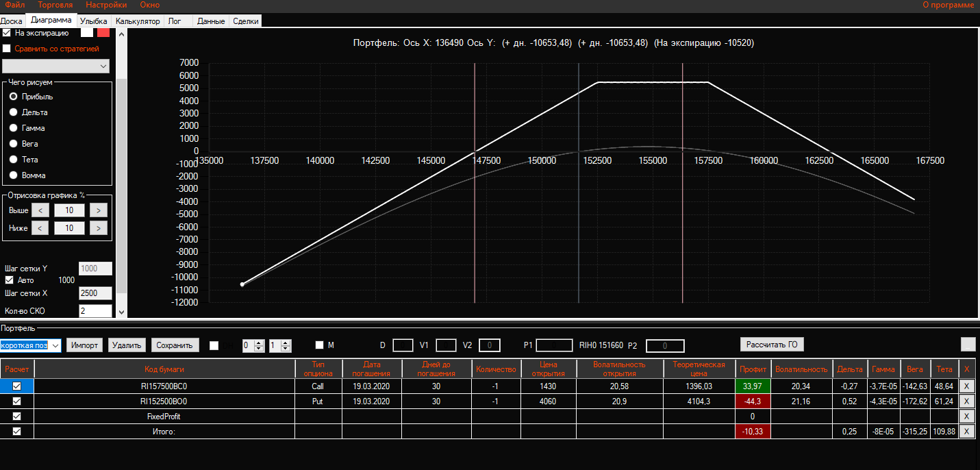Click the X button on the Итого row
980x470 pixels.
pyautogui.click(x=967, y=432)
